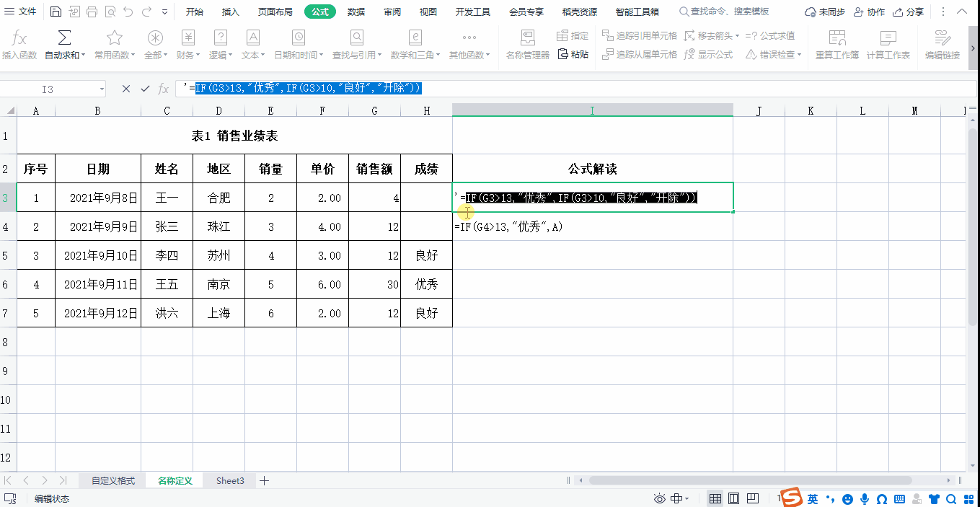Open Name Box dropdown arrow
The width and height of the screenshot is (980, 507).
coord(100,89)
